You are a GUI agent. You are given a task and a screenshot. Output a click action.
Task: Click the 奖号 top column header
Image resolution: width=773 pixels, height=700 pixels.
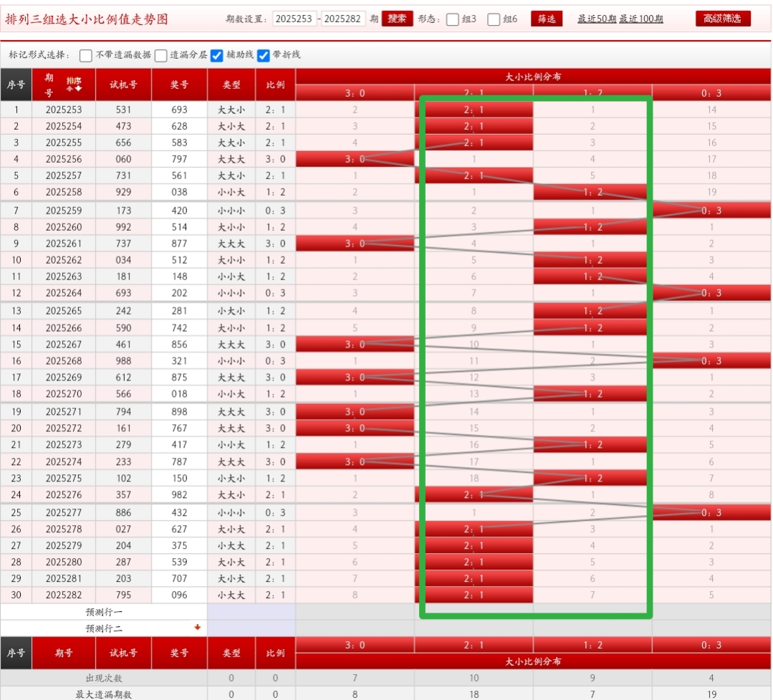click(179, 85)
